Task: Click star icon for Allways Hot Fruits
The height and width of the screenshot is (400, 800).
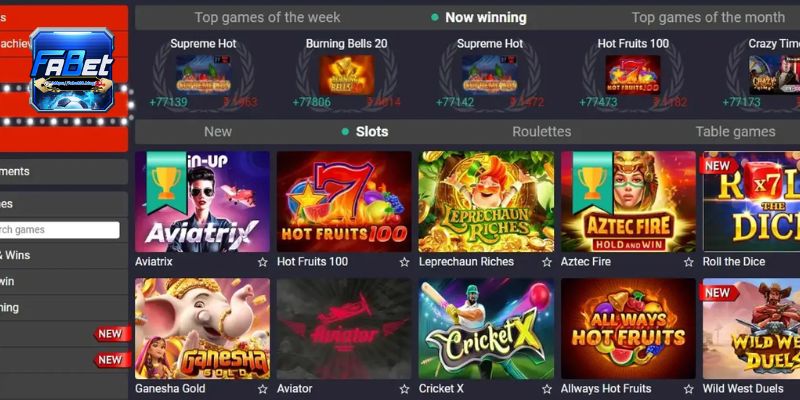Action: (688, 389)
